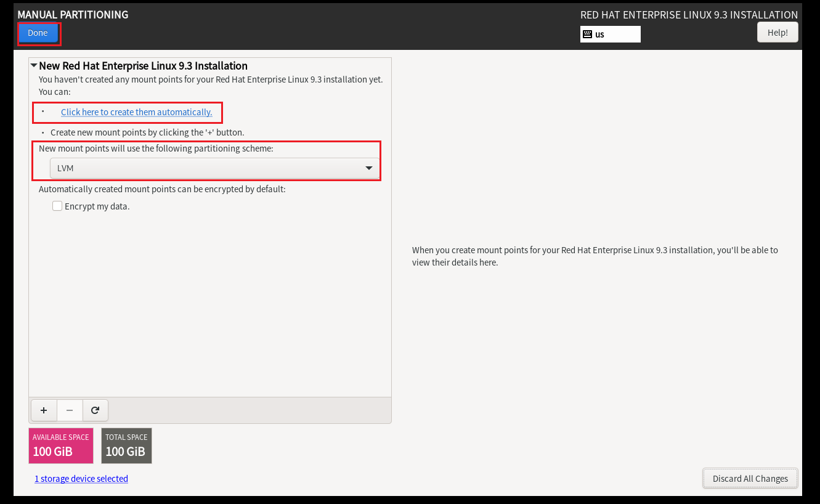Open the Help! button

[x=777, y=33]
